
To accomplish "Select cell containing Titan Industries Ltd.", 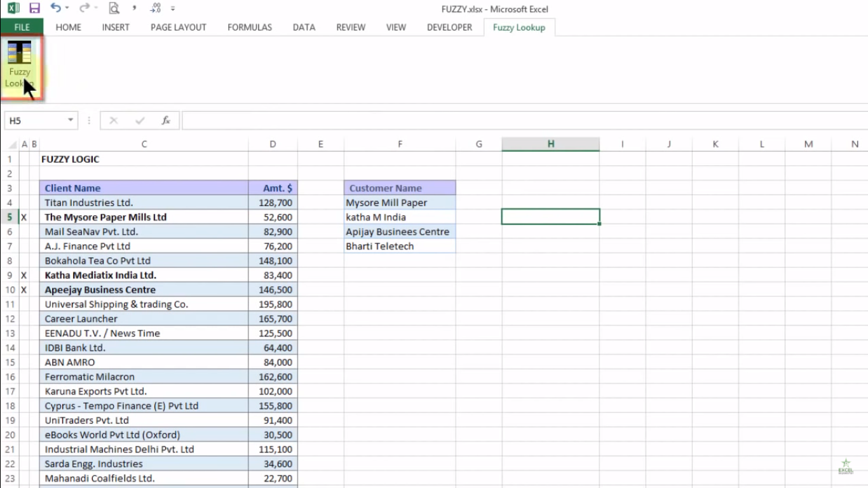I will (144, 203).
